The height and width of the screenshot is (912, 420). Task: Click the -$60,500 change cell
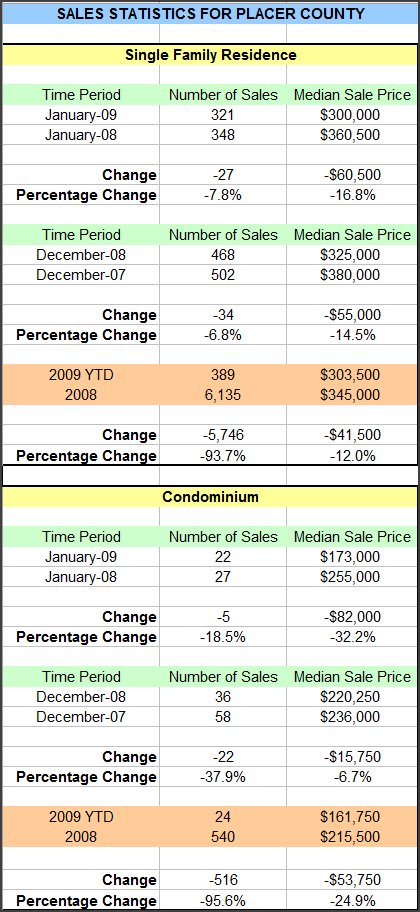[x=351, y=175]
